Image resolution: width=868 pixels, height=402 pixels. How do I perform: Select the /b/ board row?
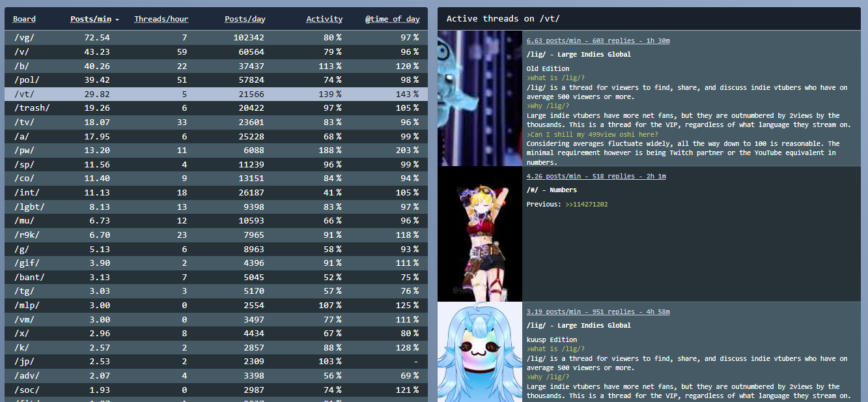point(216,66)
